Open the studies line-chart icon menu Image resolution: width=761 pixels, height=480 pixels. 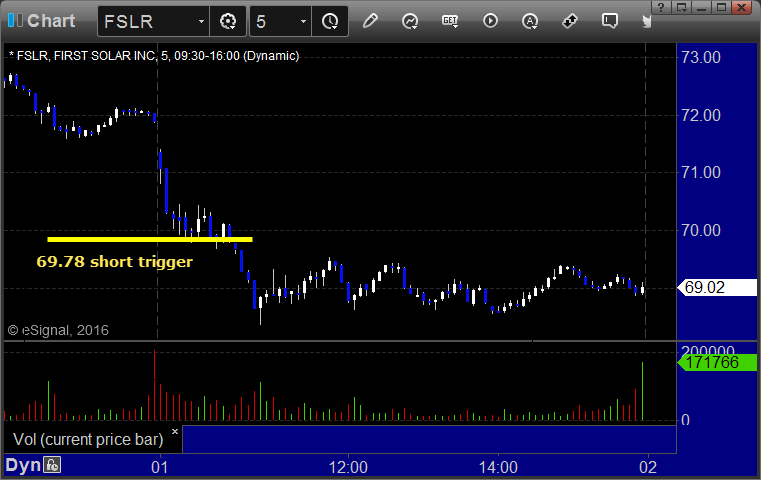[x=410, y=21]
